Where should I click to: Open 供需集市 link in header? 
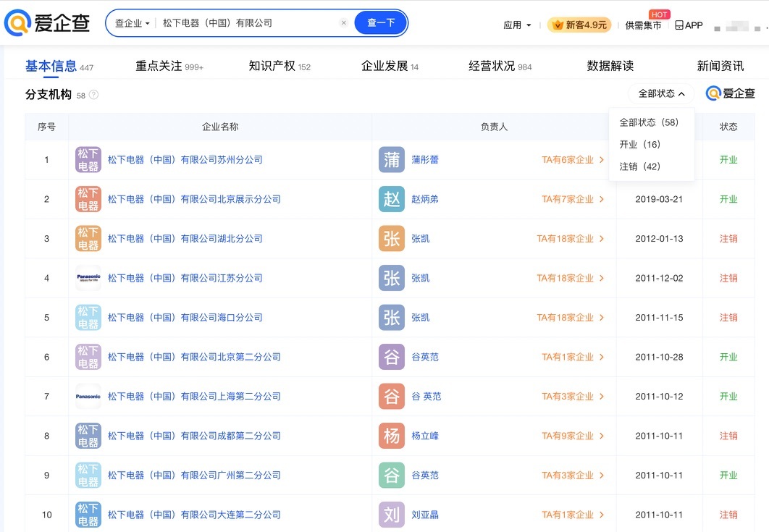coord(643,25)
